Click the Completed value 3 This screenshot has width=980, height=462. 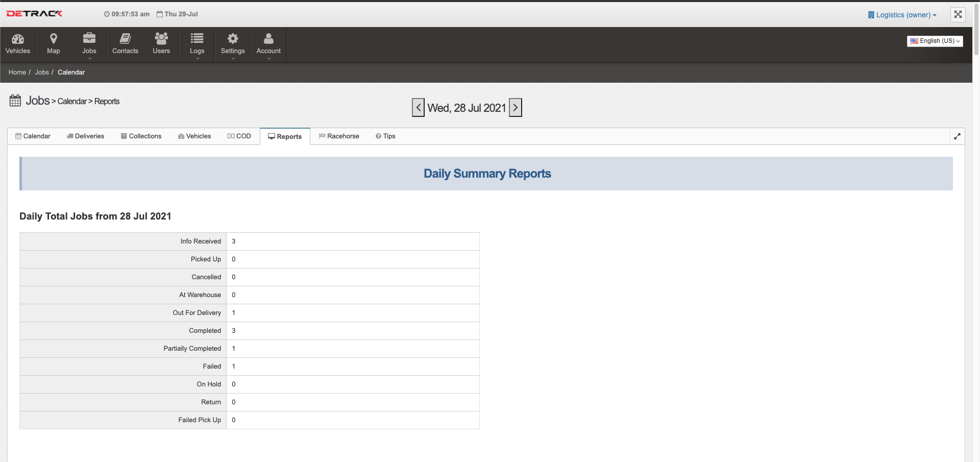[x=234, y=331]
